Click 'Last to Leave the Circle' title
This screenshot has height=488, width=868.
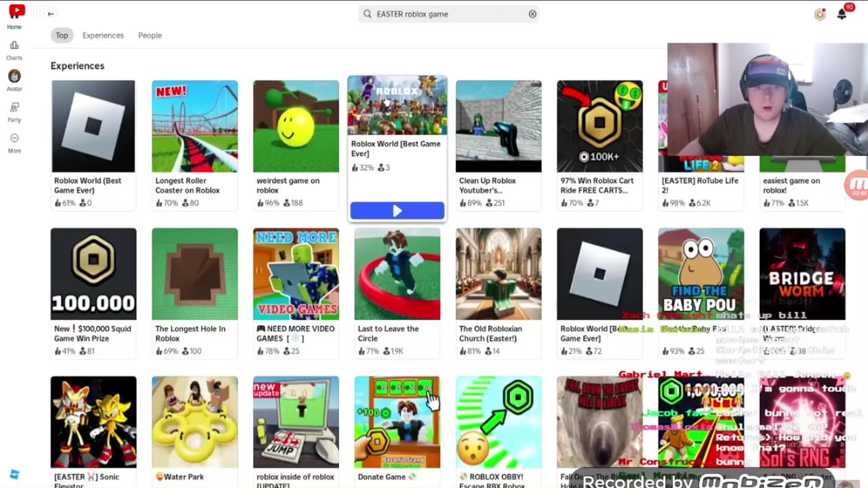[x=389, y=333]
